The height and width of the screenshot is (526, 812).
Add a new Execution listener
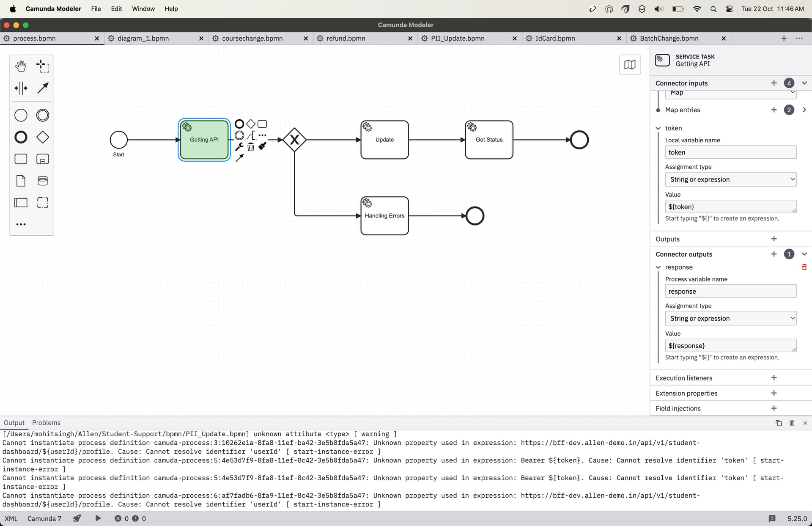(774, 378)
